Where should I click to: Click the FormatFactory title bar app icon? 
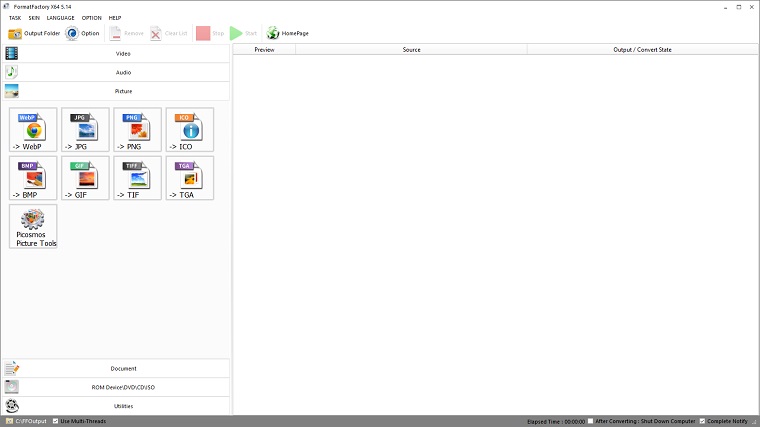6,6
